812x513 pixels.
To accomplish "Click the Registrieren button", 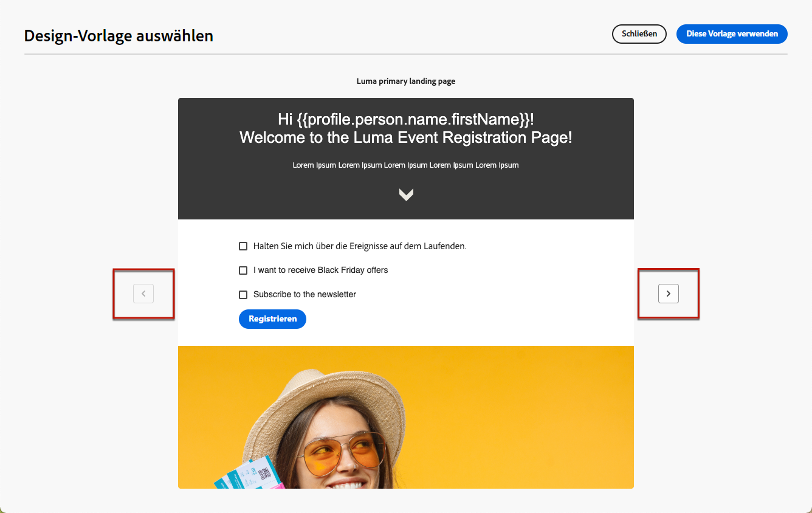I will 272,318.
